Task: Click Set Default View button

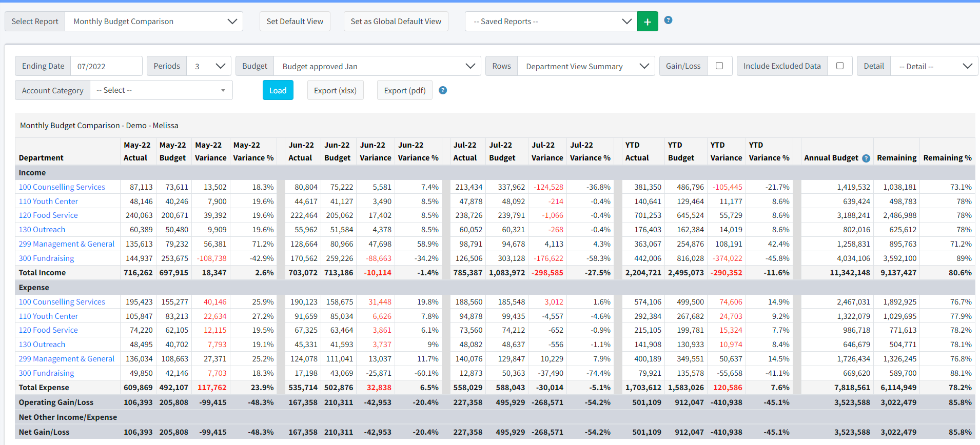Action: coord(295,22)
